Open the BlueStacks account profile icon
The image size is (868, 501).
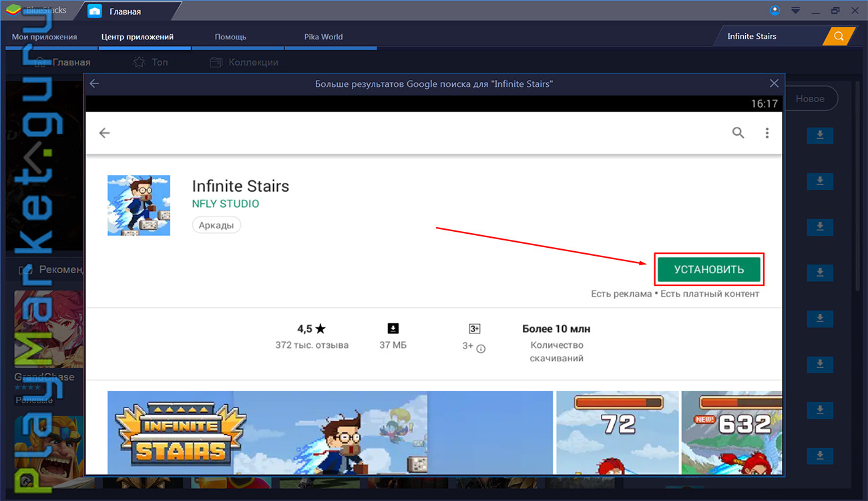(x=775, y=10)
